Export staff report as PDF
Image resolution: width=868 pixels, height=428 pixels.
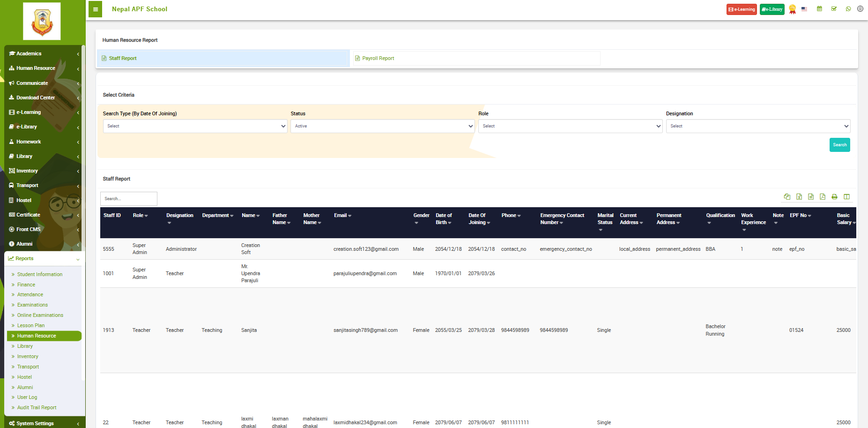(823, 197)
